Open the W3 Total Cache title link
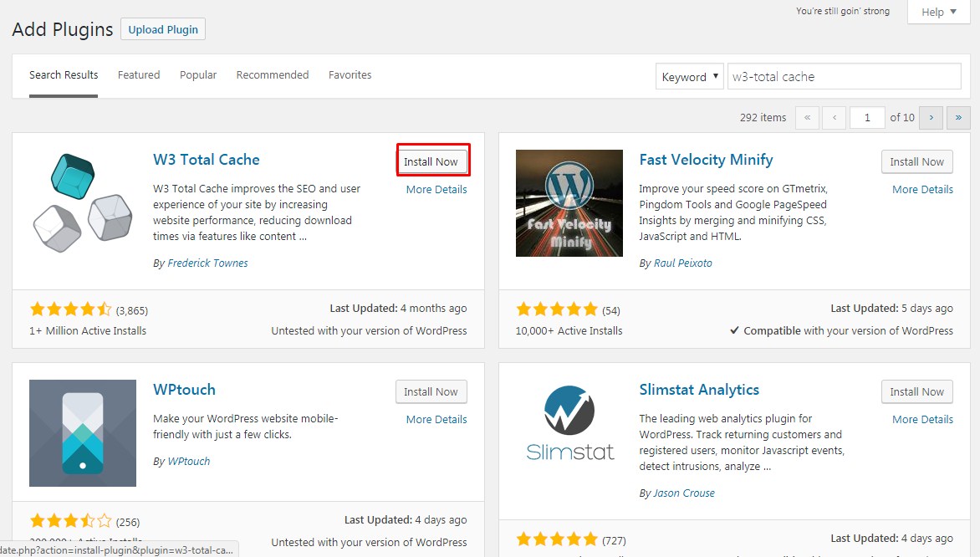 pyautogui.click(x=207, y=160)
